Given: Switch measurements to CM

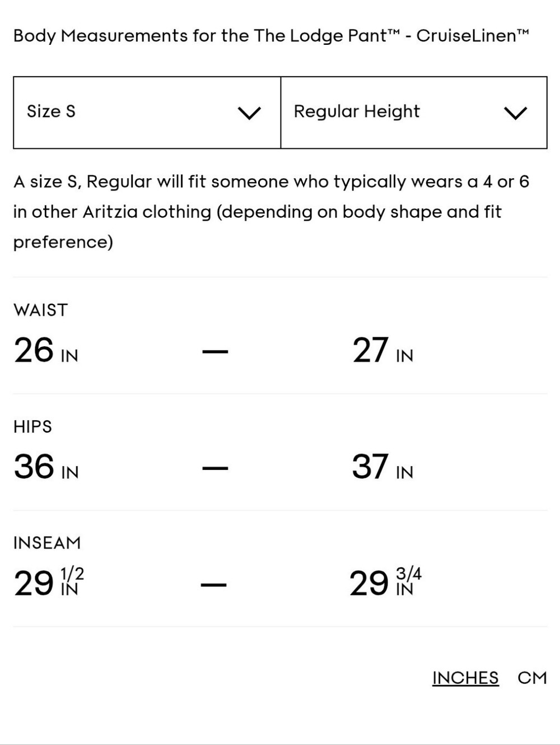Looking at the screenshot, I should (532, 678).
